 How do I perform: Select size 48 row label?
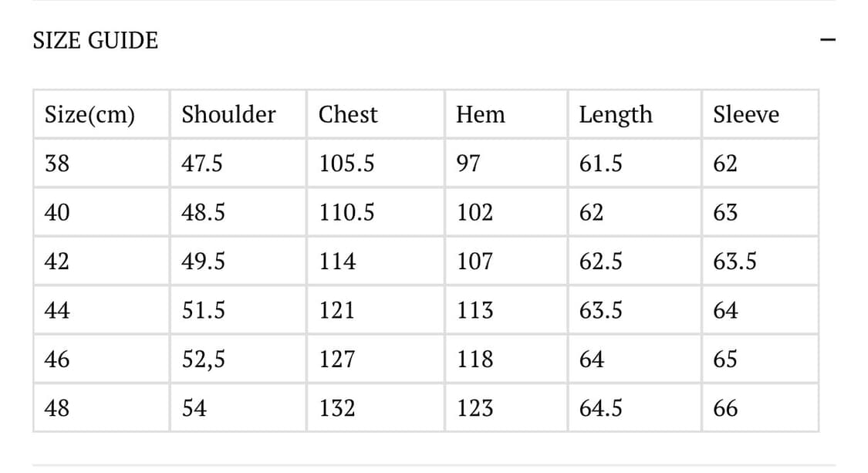[x=57, y=407]
